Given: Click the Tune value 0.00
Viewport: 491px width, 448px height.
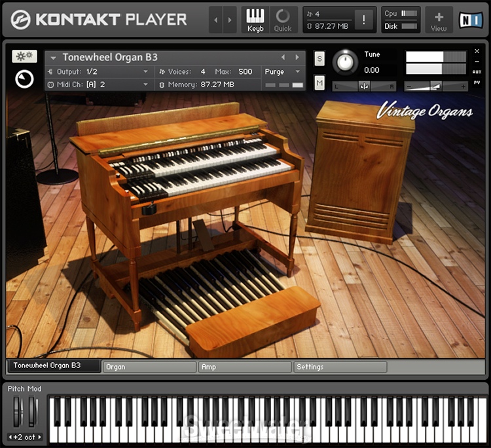Looking at the screenshot, I should [x=372, y=70].
